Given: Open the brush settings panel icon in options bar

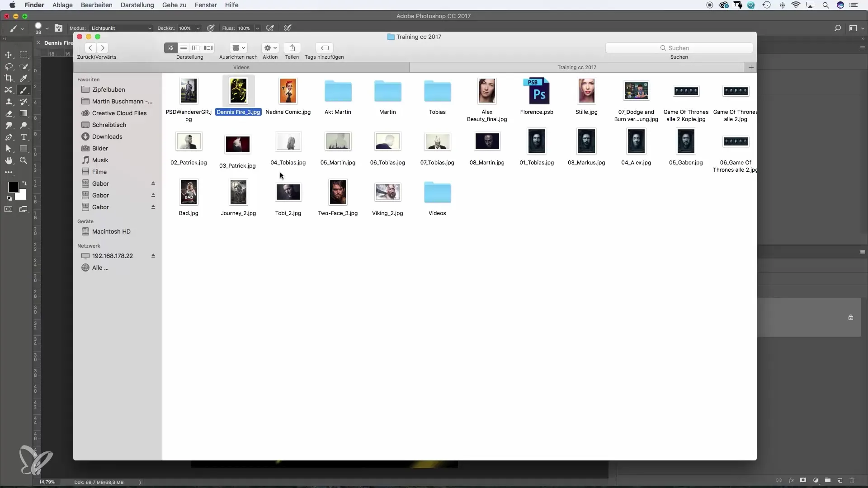Looking at the screenshot, I should 58,28.
